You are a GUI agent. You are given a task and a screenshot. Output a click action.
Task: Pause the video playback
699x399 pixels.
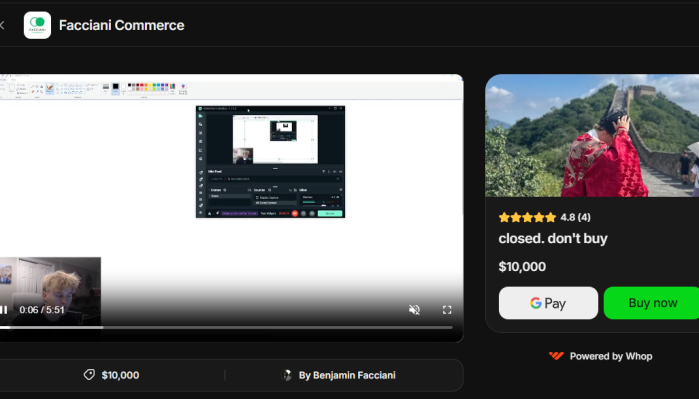(x=4, y=310)
